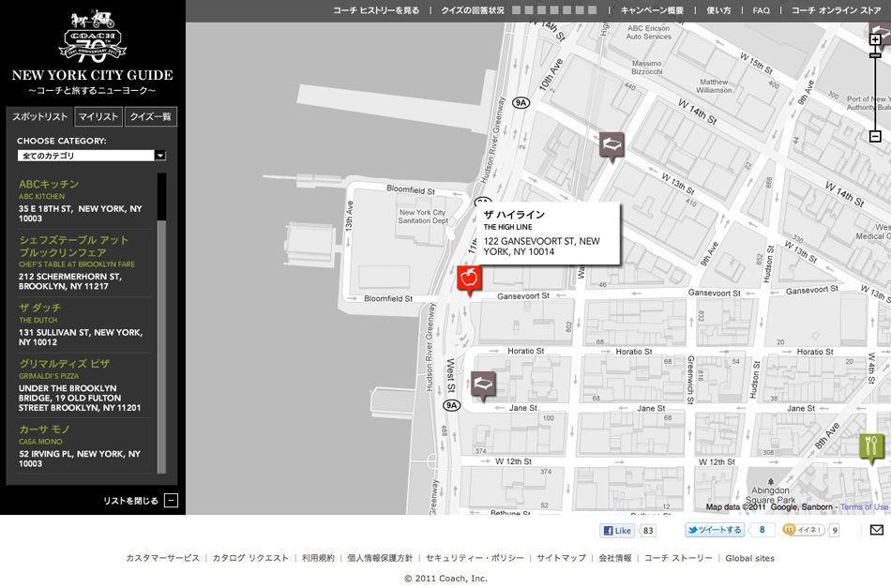Click the tweet count 8
The image size is (891, 588).
[762, 530]
